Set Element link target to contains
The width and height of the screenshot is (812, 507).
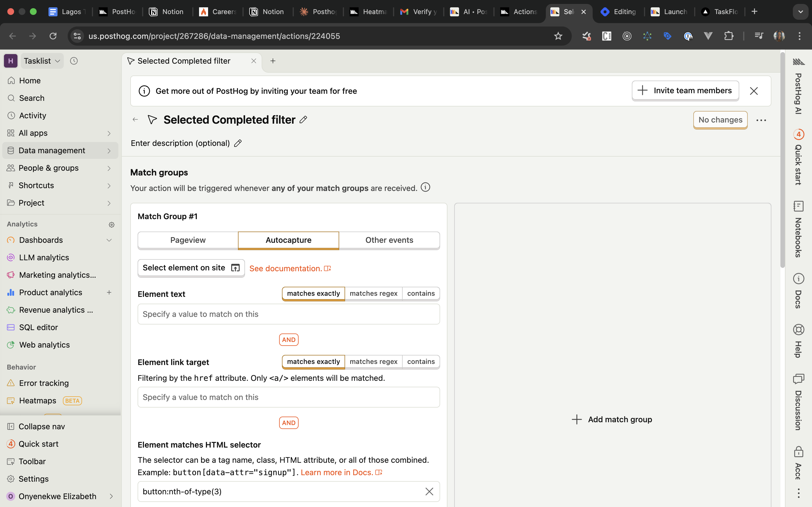pos(421,361)
